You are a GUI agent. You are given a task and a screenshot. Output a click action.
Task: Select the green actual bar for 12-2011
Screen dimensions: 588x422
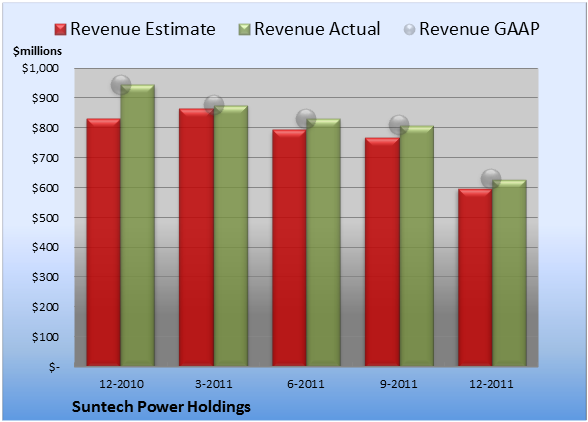click(x=509, y=273)
